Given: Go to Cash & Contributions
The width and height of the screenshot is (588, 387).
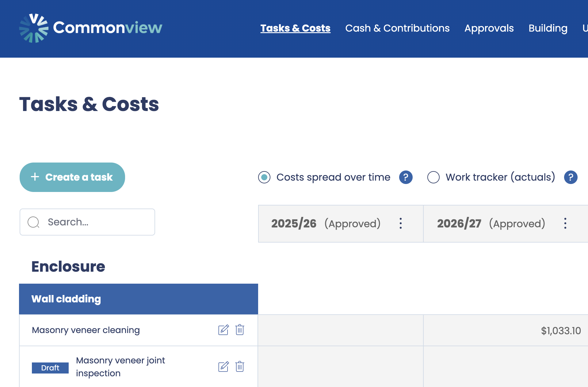Looking at the screenshot, I should pos(397,28).
